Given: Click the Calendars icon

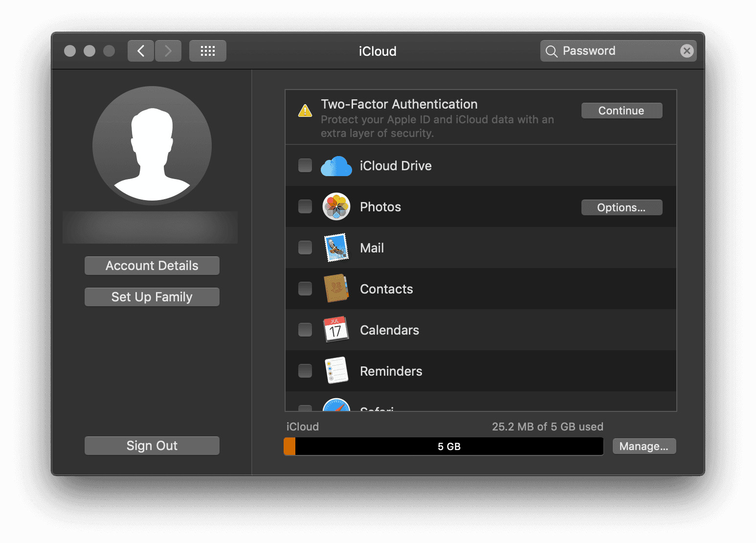Looking at the screenshot, I should [336, 330].
